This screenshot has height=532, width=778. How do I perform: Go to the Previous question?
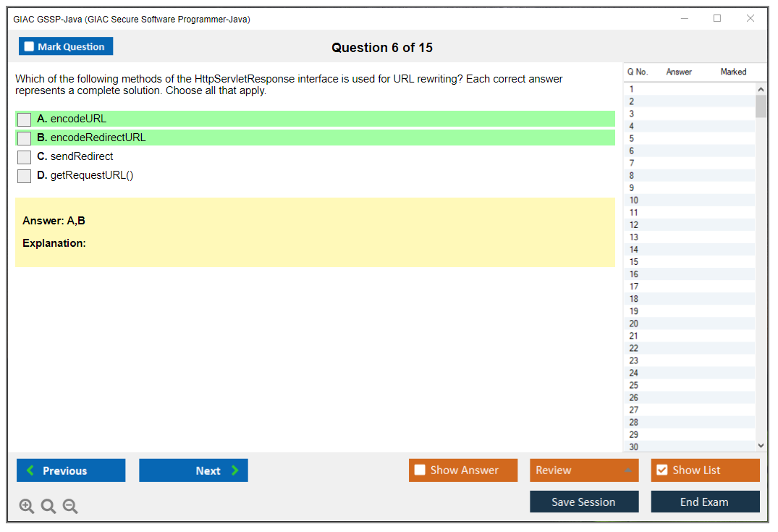click(71, 470)
